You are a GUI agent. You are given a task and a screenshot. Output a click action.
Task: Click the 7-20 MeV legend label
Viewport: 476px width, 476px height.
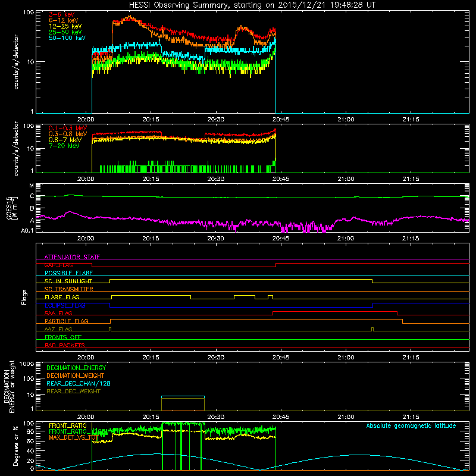pos(64,146)
